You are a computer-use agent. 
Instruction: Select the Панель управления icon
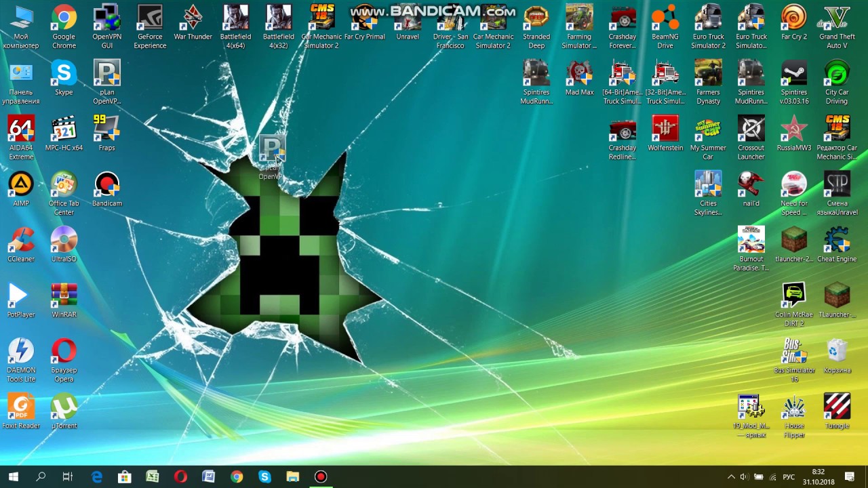click(21, 81)
